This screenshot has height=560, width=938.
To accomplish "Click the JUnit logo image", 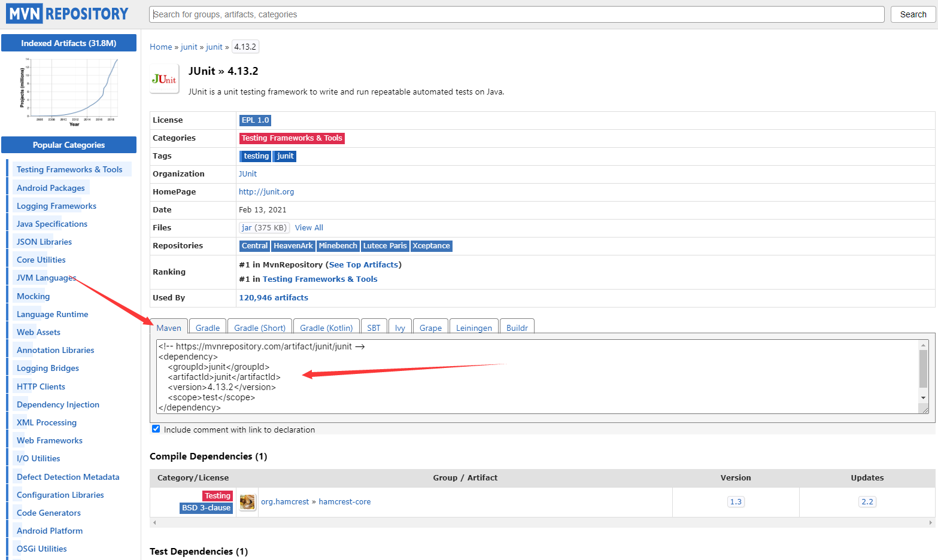I will coord(164,79).
